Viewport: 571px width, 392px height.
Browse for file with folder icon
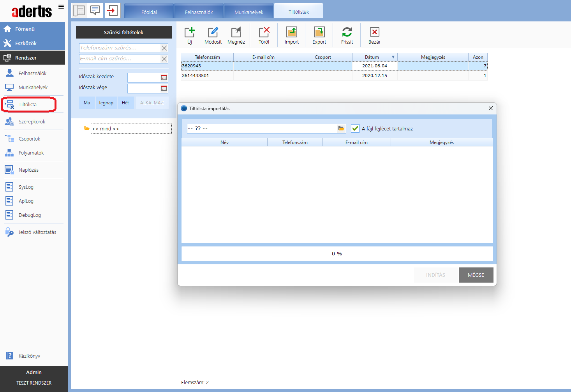coord(341,128)
